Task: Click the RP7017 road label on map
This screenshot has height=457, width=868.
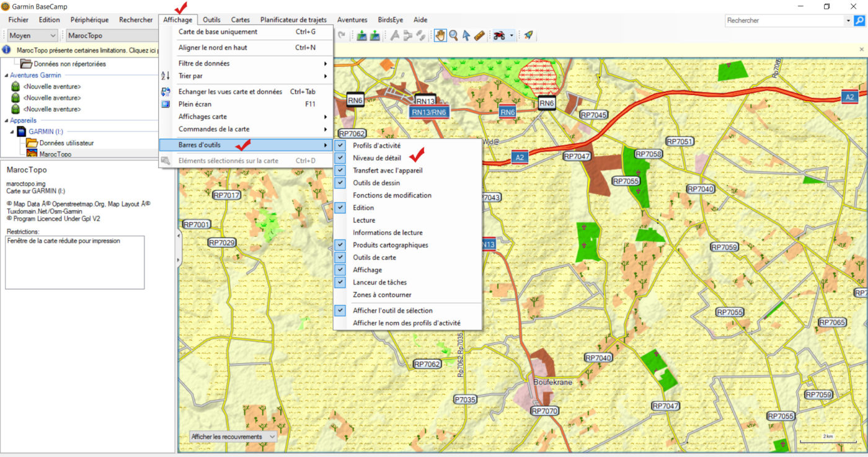Action: coord(226,195)
